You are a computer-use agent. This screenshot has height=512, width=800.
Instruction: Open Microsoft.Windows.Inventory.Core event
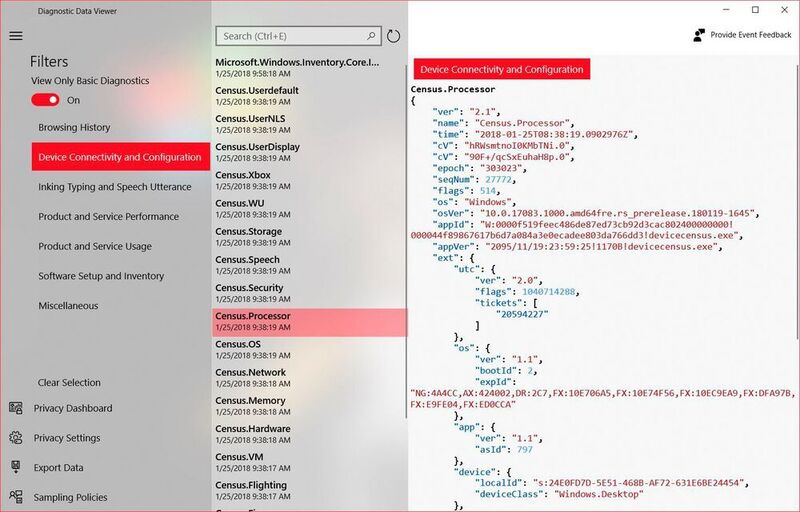point(309,68)
